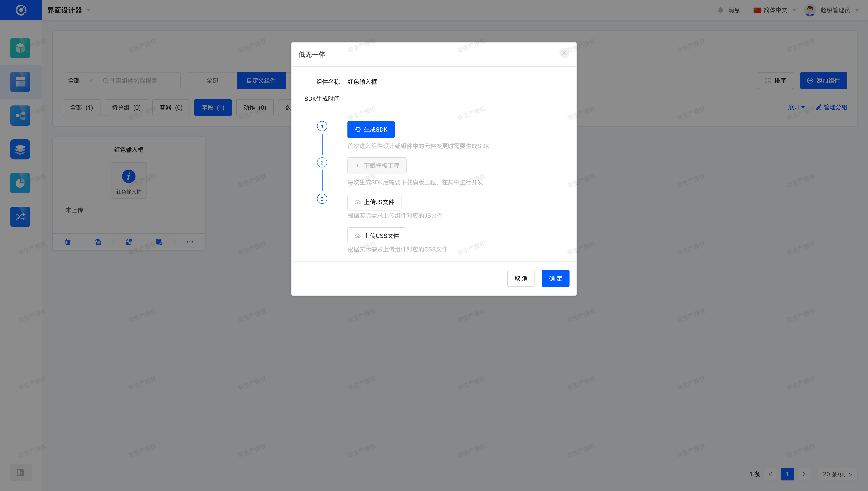Image resolution: width=868 pixels, height=491 pixels.
Task: Open the three-dots more menu on card
Action: point(190,242)
